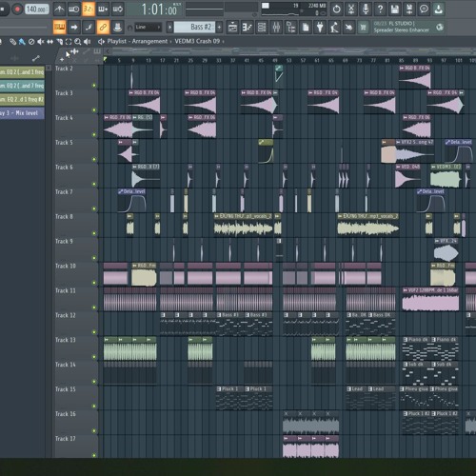Click the 140.000 tempo field

point(36,10)
